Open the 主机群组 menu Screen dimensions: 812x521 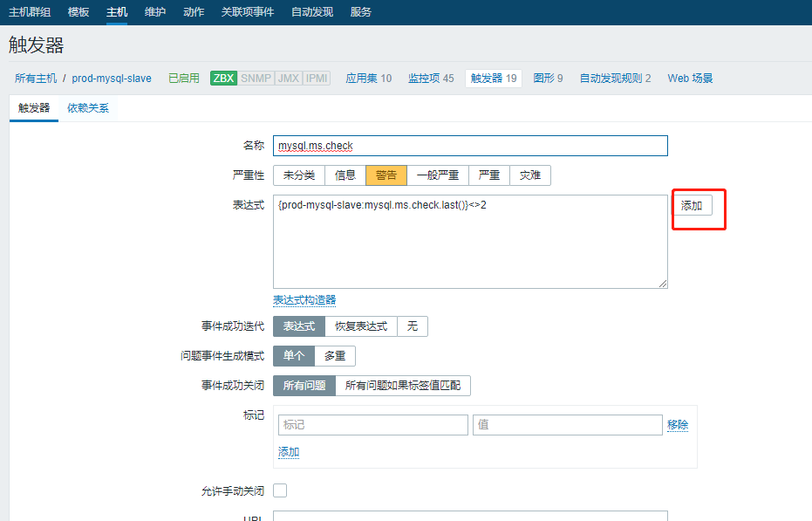pos(30,12)
